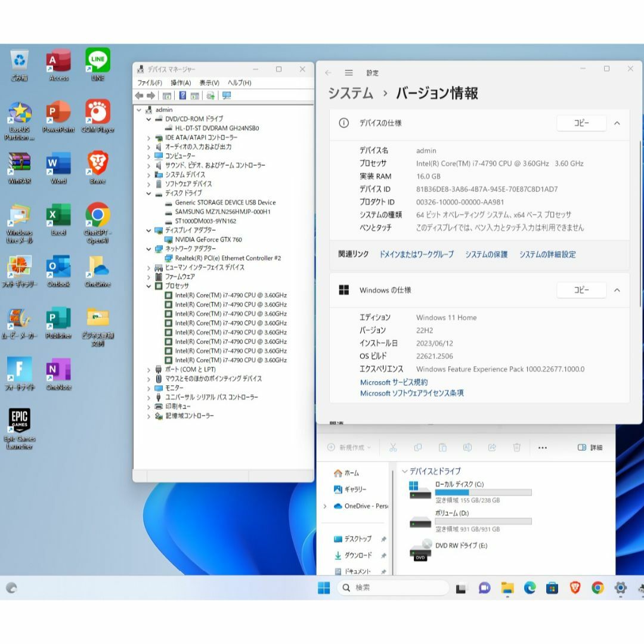
Task: Open Windows Live Mail desktop icon
Action: point(19,224)
